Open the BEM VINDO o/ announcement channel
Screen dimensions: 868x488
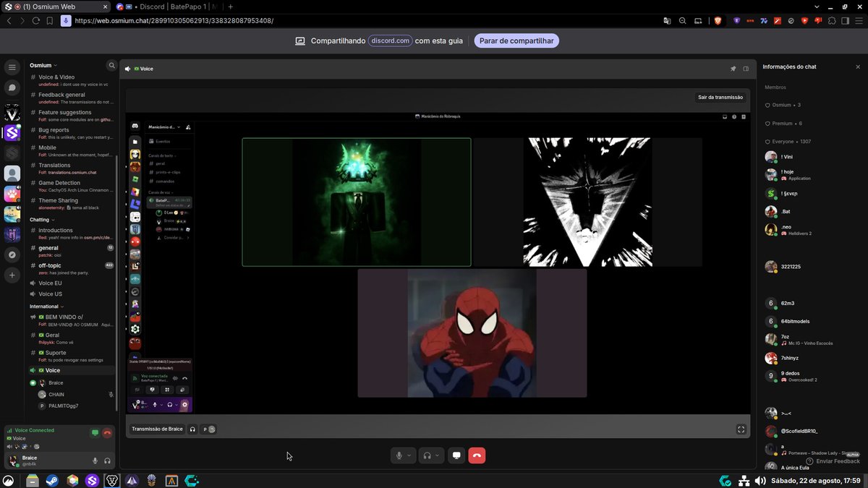(x=72, y=320)
